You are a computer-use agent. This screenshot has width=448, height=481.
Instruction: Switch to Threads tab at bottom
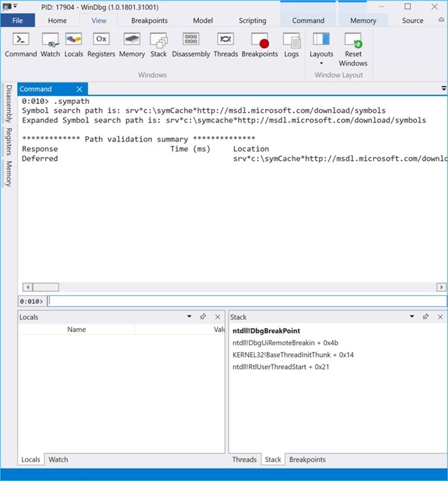(244, 460)
